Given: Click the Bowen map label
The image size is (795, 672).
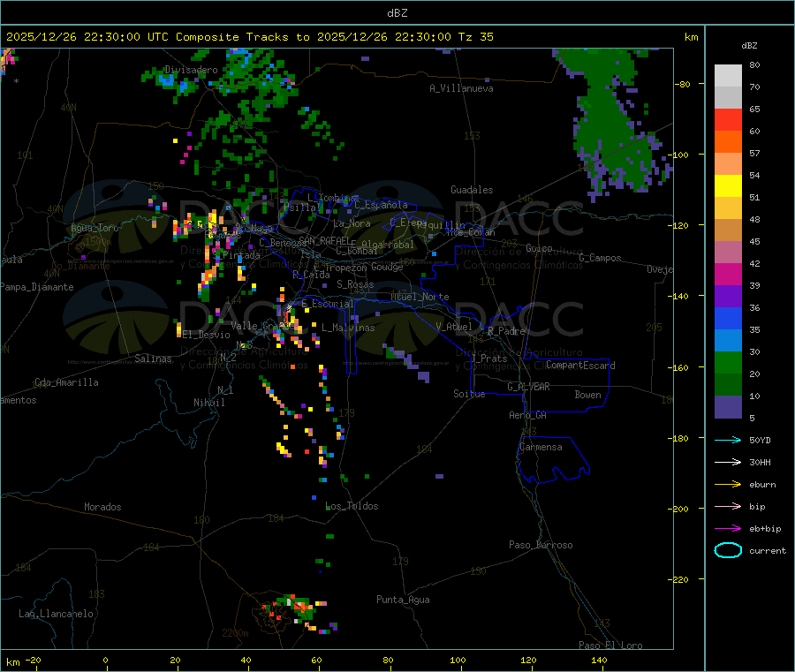Looking at the screenshot, I should click(x=588, y=395).
